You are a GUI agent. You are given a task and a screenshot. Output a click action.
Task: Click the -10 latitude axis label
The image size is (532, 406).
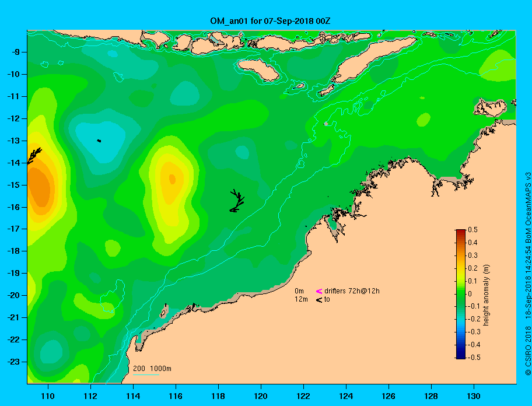pyautogui.click(x=14, y=74)
